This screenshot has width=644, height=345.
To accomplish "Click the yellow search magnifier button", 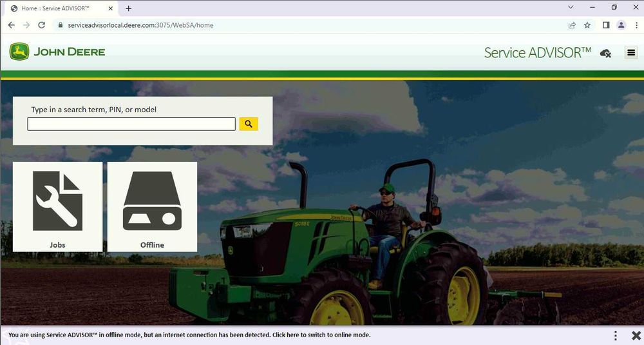I will pos(249,124).
